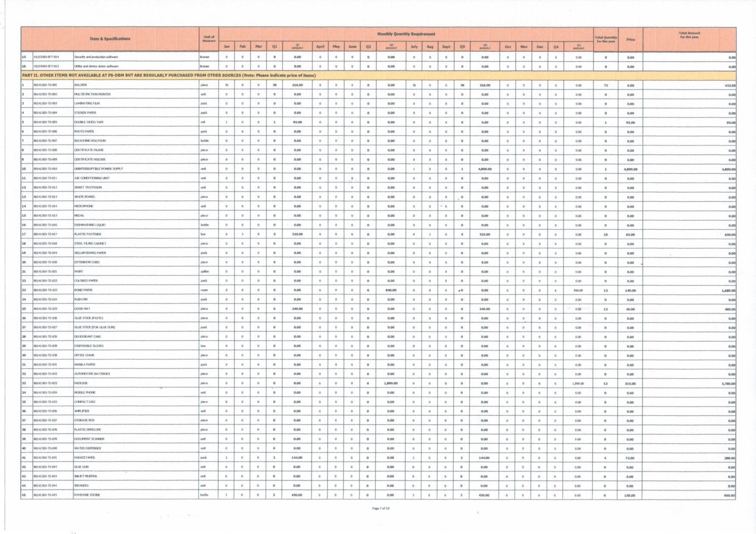
Task: Click the 'Price' column header
Action: click(630, 40)
